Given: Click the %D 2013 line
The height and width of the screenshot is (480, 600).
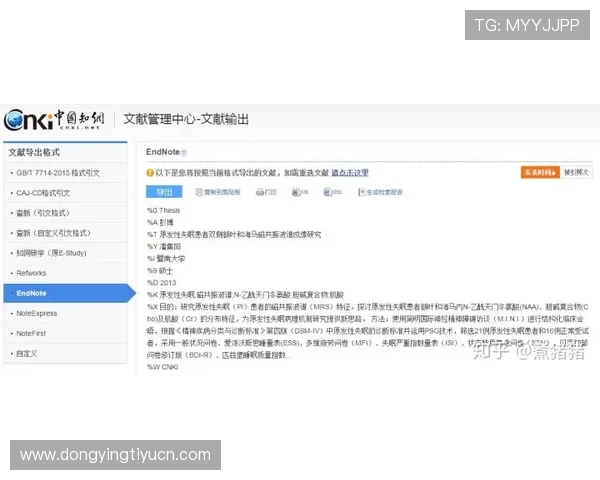Looking at the screenshot, I should pyautogui.click(x=161, y=282).
